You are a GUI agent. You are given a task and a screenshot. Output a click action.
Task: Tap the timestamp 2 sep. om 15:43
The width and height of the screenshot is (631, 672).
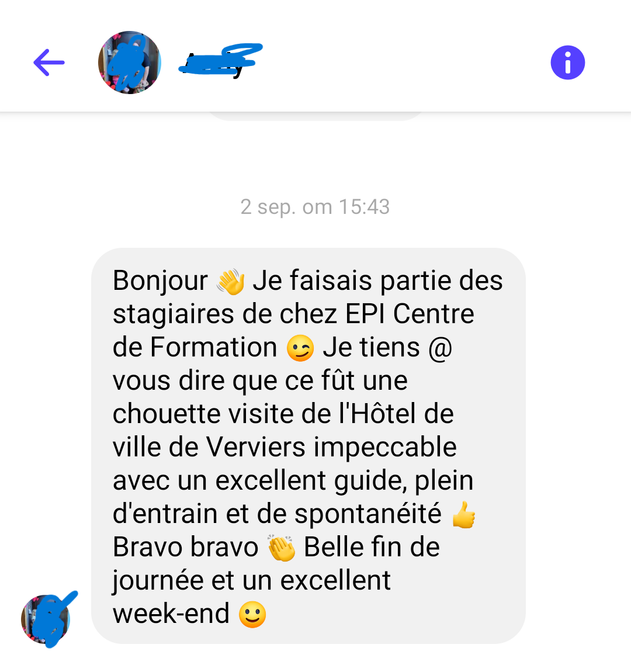click(315, 207)
